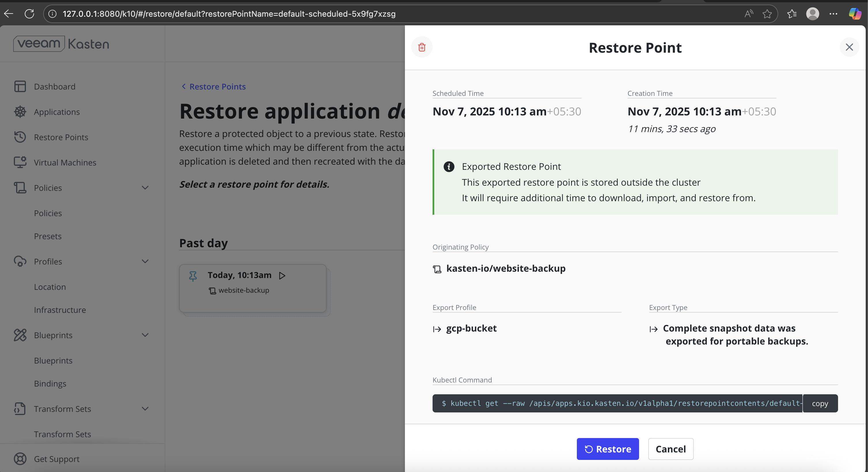The width and height of the screenshot is (868, 472).
Task: Click browser favorites star icon
Action: (x=767, y=14)
